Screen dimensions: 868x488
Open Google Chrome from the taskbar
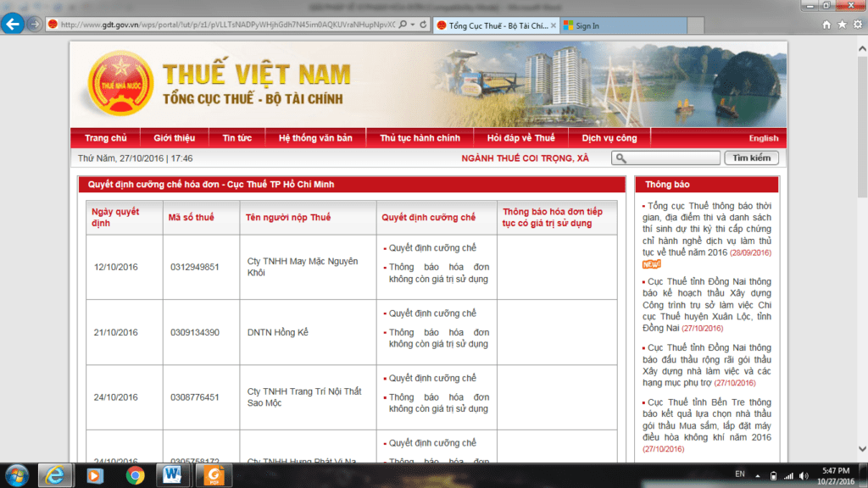[x=135, y=476]
